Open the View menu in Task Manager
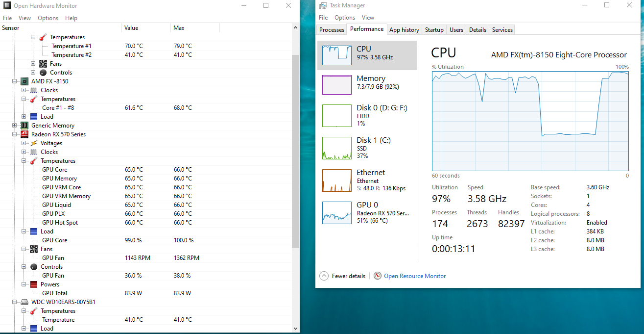Viewport: 644px width, 334px height. coord(368,18)
